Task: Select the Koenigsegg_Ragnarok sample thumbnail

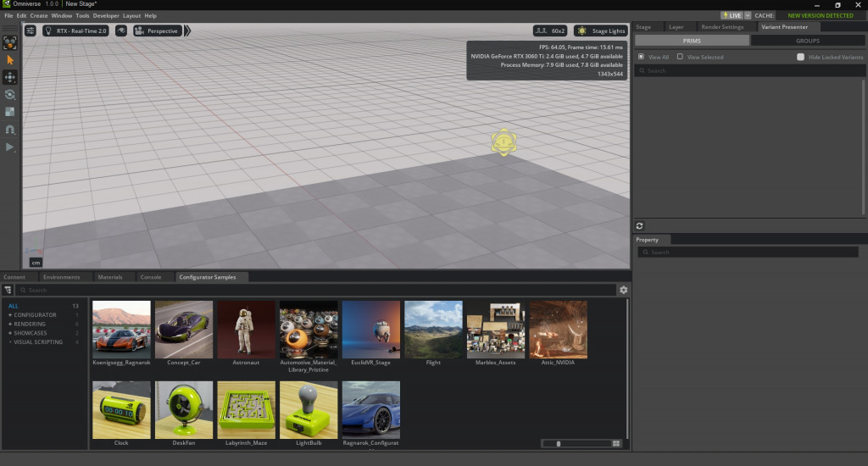Action: pyautogui.click(x=121, y=330)
